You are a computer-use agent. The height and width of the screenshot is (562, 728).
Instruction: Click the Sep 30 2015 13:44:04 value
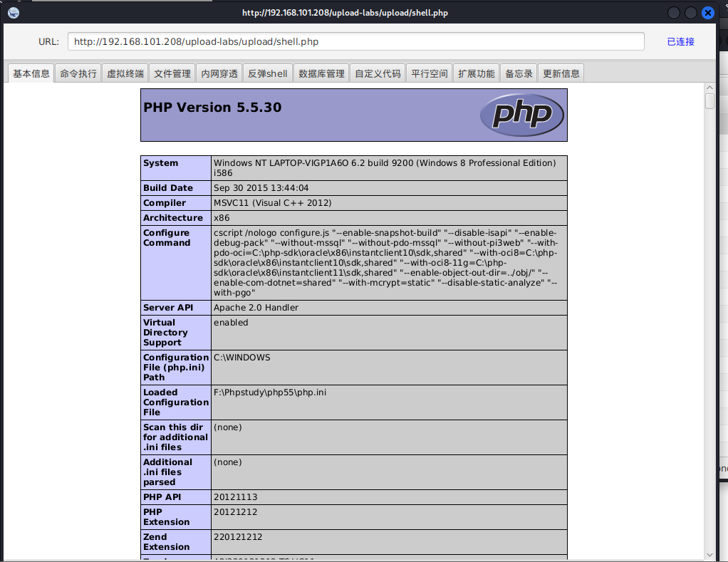click(261, 188)
